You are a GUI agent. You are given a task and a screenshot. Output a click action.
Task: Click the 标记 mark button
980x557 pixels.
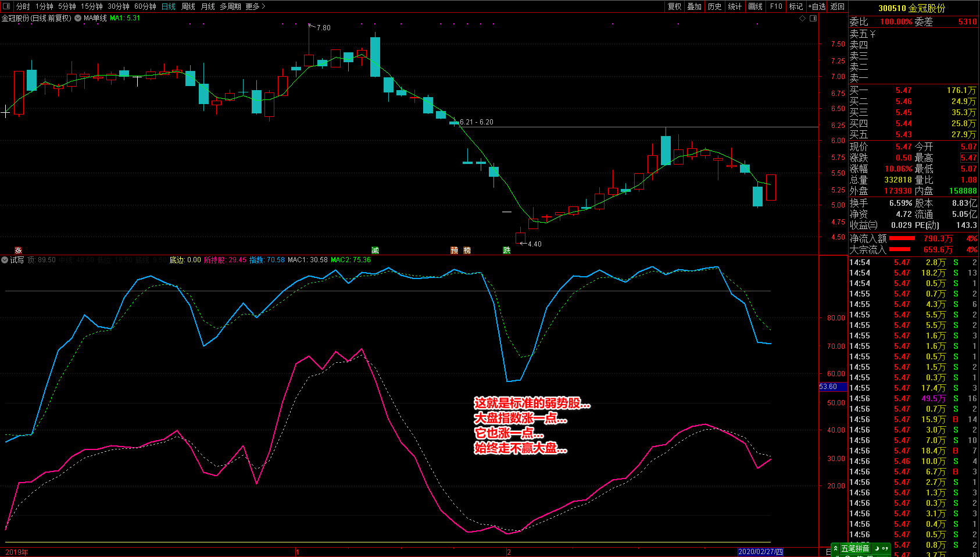pyautogui.click(x=796, y=6)
